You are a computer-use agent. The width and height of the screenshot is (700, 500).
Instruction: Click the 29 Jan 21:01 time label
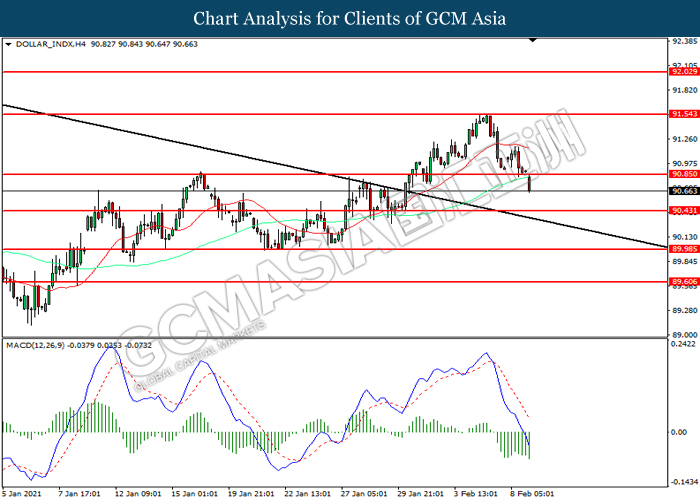[421, 494]
